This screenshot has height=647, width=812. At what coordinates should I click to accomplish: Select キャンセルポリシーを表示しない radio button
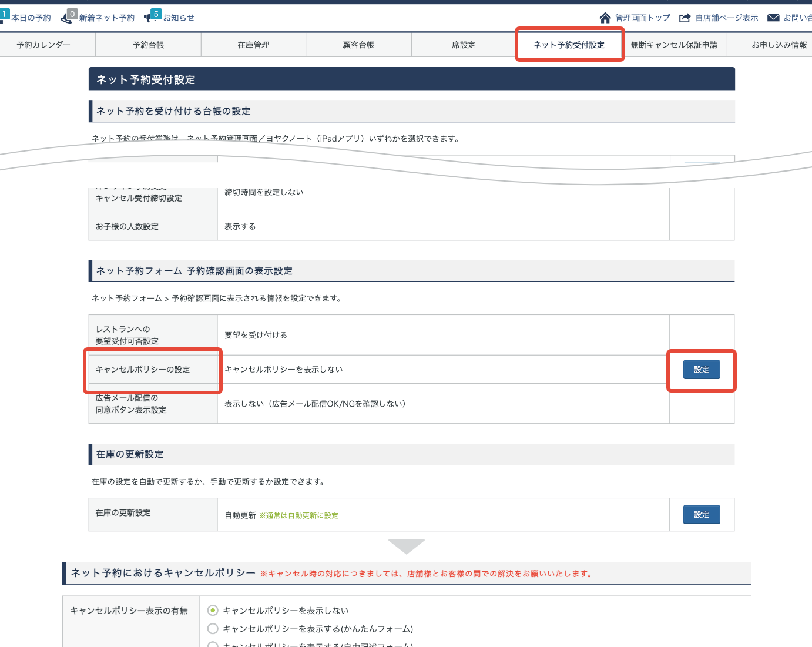213,611
